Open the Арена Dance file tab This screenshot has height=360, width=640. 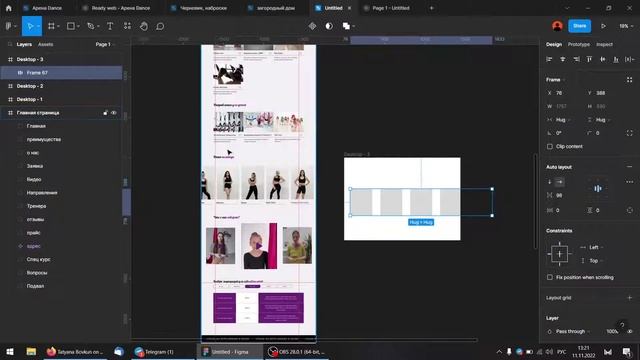pos(42,8)
